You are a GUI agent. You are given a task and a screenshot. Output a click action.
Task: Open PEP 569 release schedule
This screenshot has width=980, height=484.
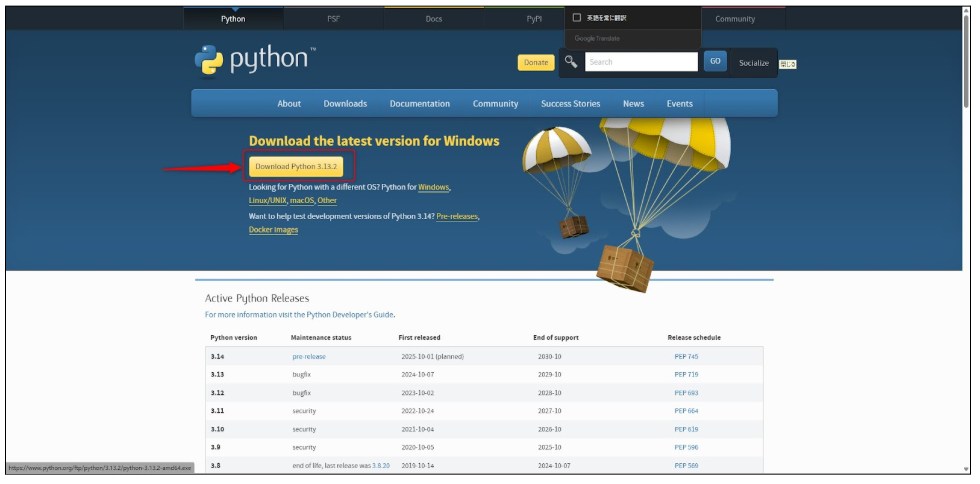pos(686,465)
